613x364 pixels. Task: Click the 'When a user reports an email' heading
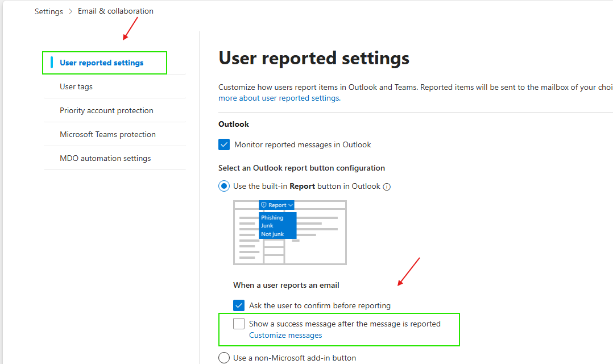(x=286, y=285)
